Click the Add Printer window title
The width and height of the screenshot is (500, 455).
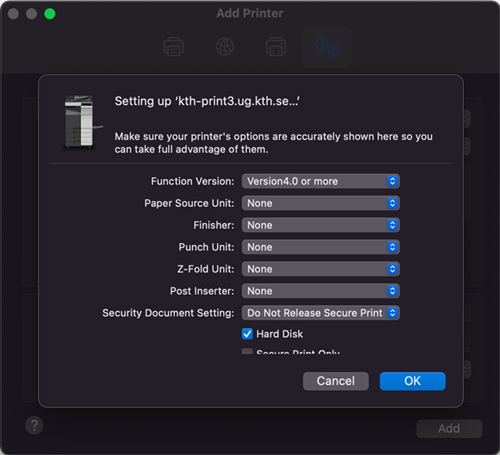pos(250,13)
